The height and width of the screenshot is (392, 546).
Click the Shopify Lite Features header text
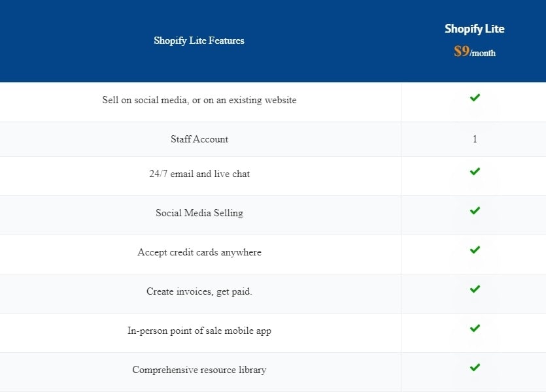pos(199,41)
